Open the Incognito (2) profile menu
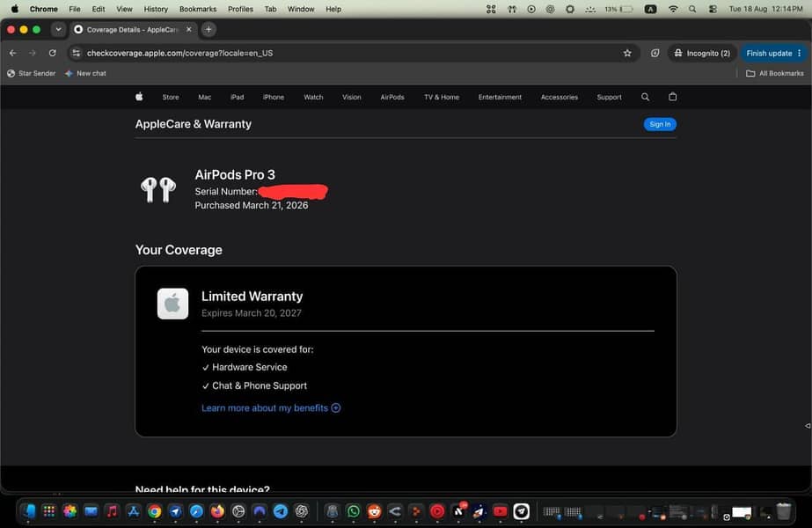This screenshot has width=812, height=528. click(702, 53)
